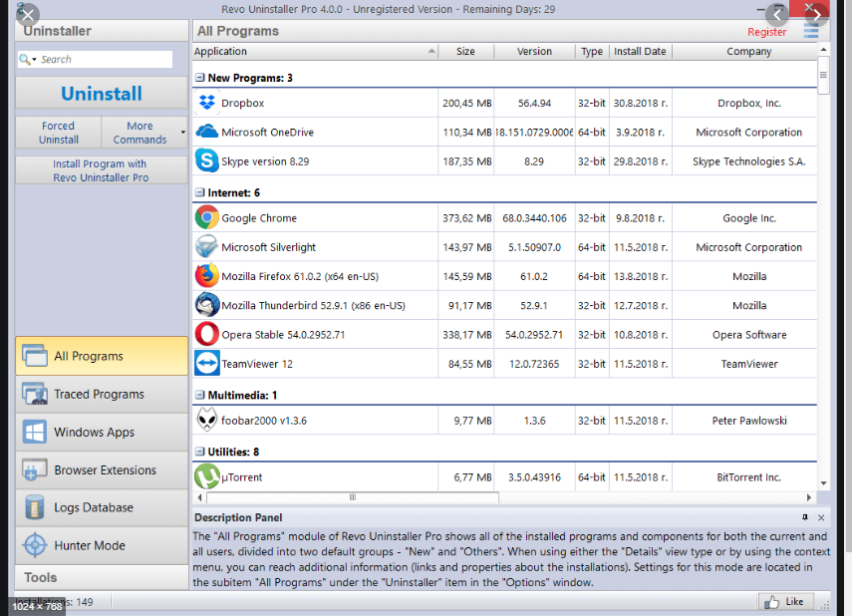This screenshot has height=616, width=852.
Task: Click the µTorrent green icon
Action: (x=206, y=476)
